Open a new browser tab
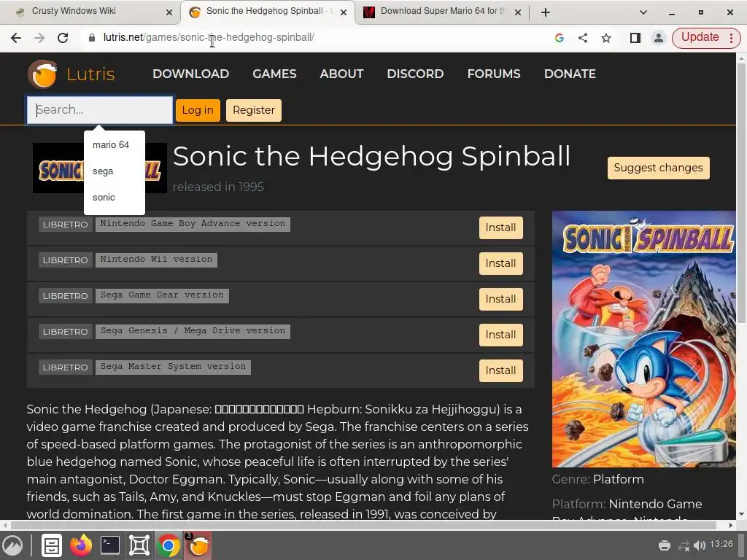The height and width of the screenshot is (560, 747). pos(546,12)
